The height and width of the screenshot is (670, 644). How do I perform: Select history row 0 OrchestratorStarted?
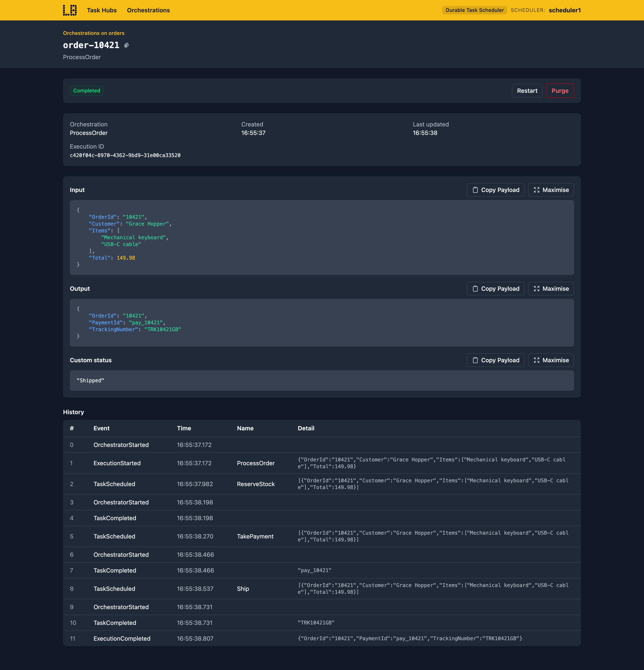pyautogui.click(x=322, y=445)
